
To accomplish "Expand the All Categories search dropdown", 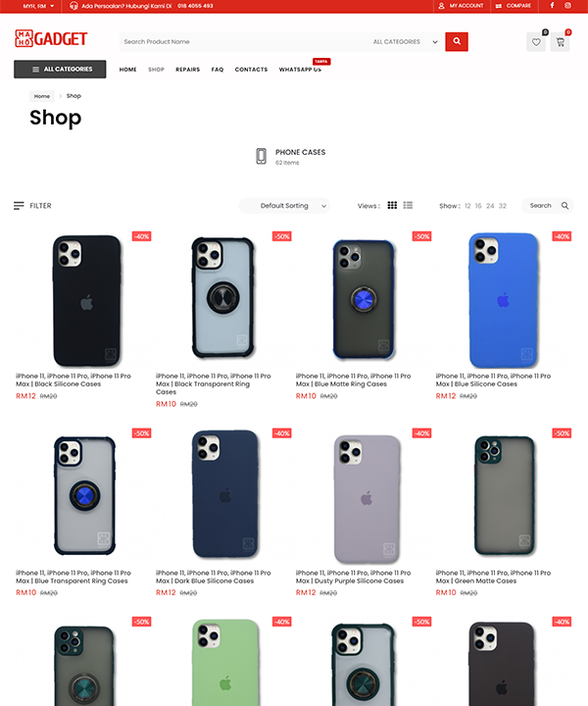I will click(x=406, y=42).
